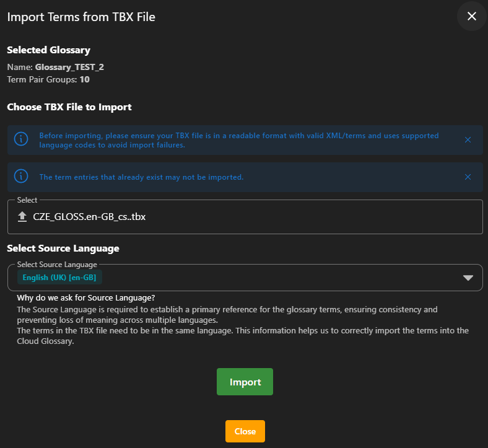Click the Term Pair Groups count value
The image size is (488, 448).
click(85, 79)
